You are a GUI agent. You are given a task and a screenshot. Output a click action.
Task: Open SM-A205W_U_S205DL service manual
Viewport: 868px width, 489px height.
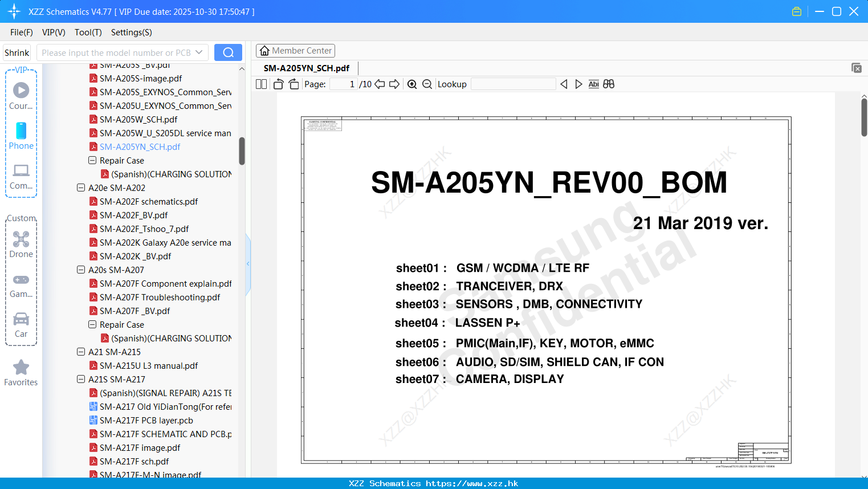tap(165, 133)
